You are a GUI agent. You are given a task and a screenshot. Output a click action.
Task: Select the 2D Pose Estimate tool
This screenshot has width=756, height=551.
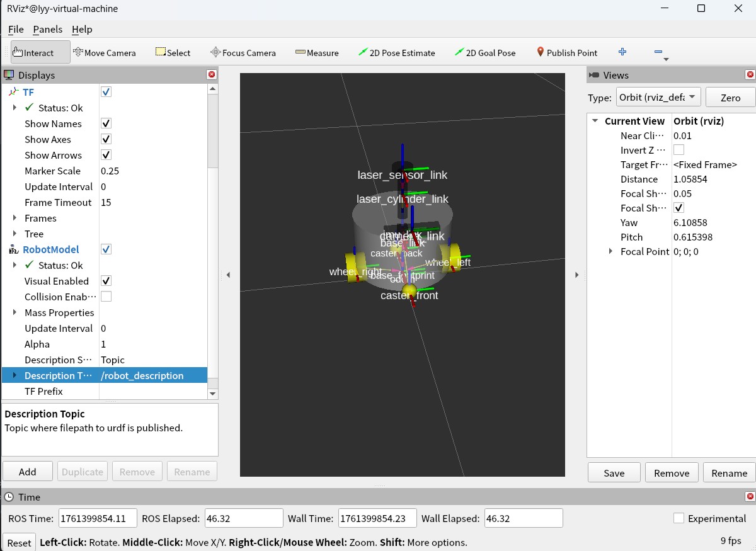(396, 52)
